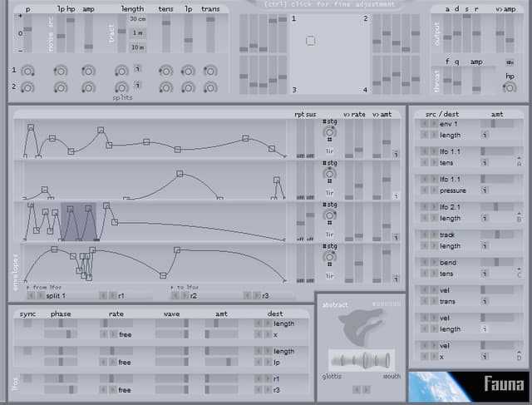Click the square handle in the XY pad
Screen dimensions: 532x405
click(x=310, y=40)
